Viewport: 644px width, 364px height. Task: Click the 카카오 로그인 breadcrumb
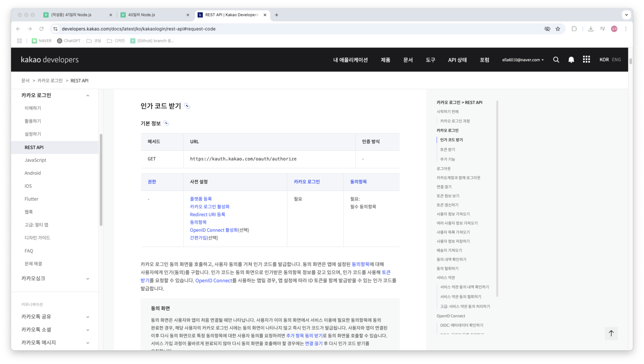(x=50, y=81)
